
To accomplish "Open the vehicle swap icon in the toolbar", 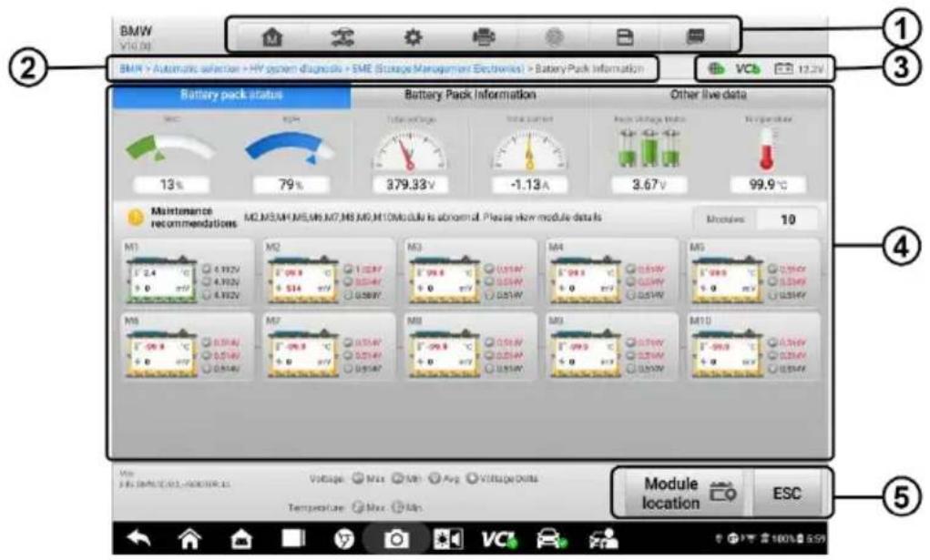I will (342, 37).
